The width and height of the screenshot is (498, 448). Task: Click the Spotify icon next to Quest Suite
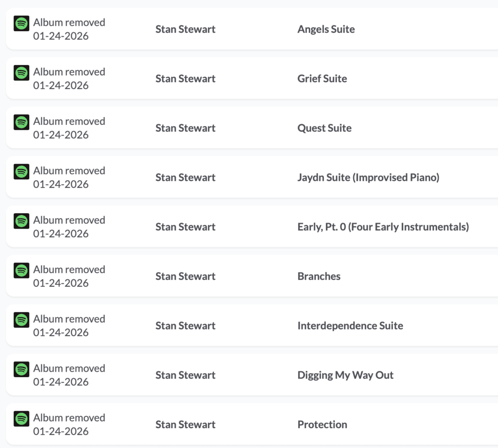pos(21,122)
